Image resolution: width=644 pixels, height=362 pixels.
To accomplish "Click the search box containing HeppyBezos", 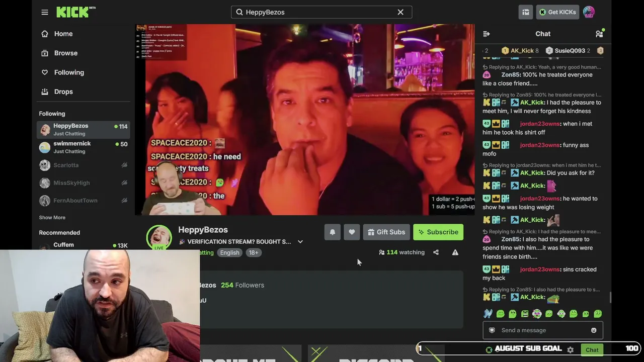I will (x=321, y=12).
